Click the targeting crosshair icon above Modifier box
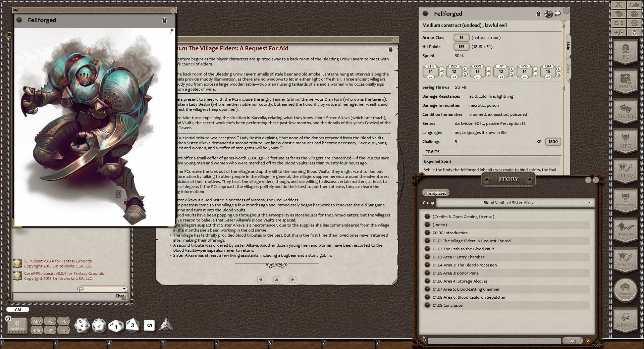Screen dimensions: 644x349 point(8,318)
